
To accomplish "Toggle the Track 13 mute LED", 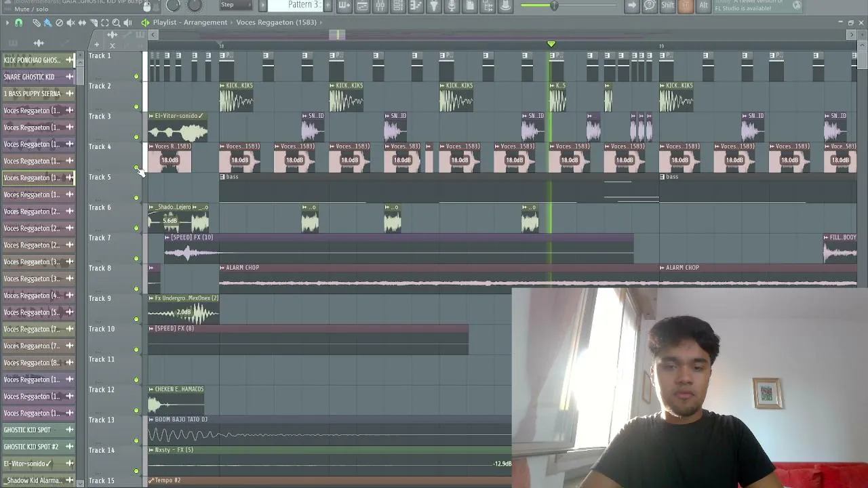I will point(136,441).
